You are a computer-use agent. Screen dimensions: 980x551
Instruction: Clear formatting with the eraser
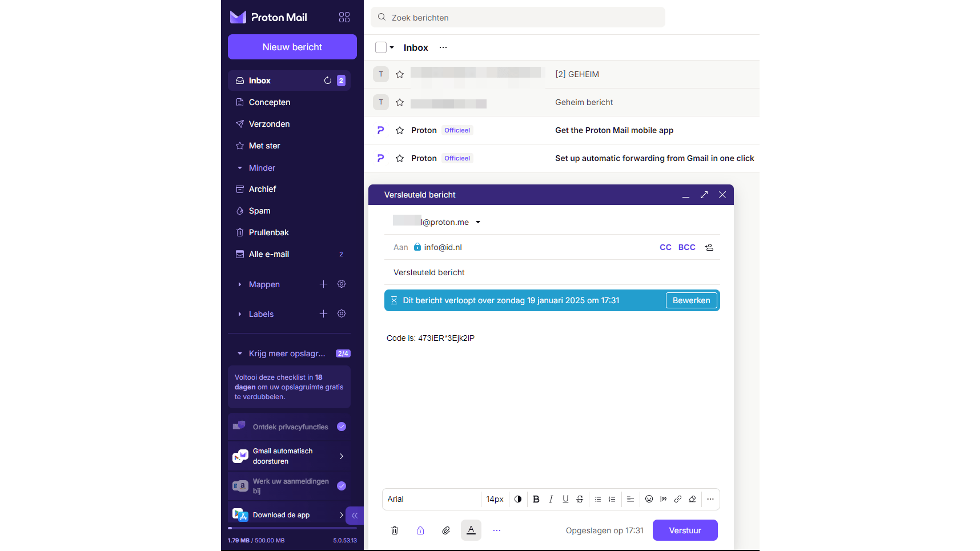tap(692, 499)
